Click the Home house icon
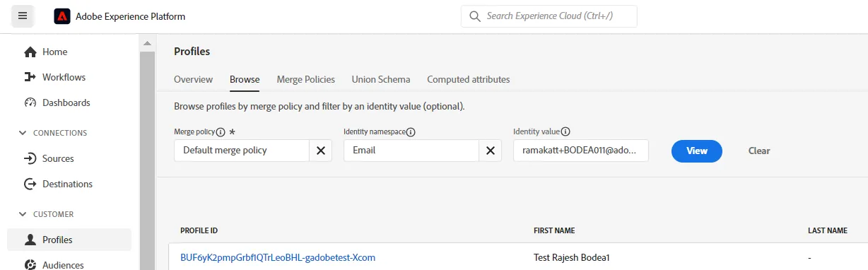The width and height of the screenshot is (868, 270). (x=30, y=52)
